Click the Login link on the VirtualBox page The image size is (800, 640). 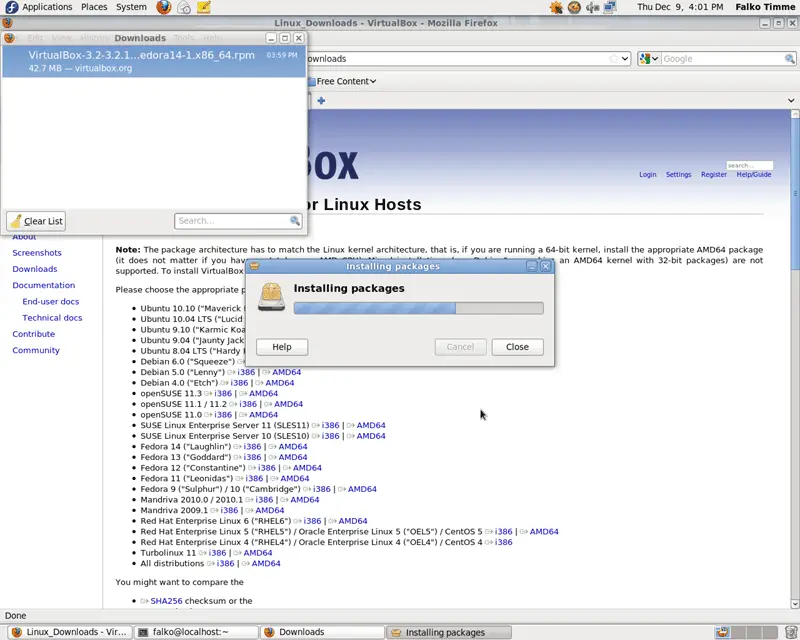[x=647, y=175]
